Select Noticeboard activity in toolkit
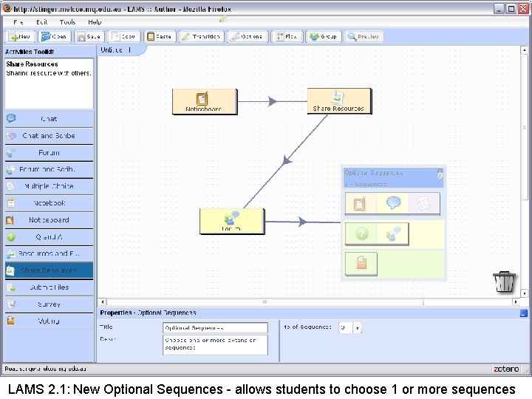 click(x=50, y=220)
